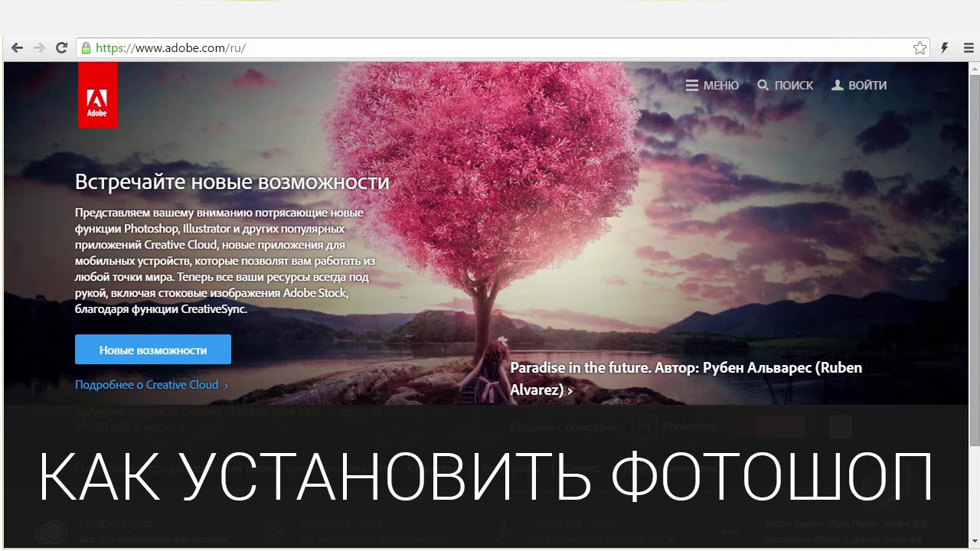Image resolution: width=980 pixels, height=551 pixels.
Task: Open the Paradise in the future artwork link
Action: coord(686,379)
